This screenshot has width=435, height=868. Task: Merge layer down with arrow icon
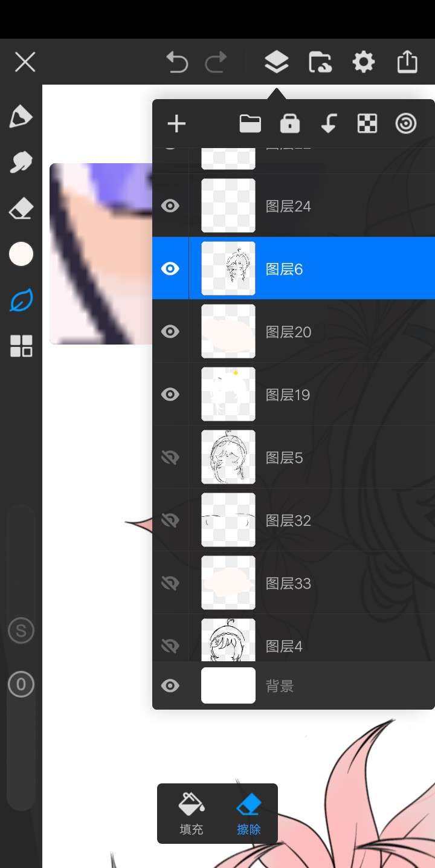328,124
